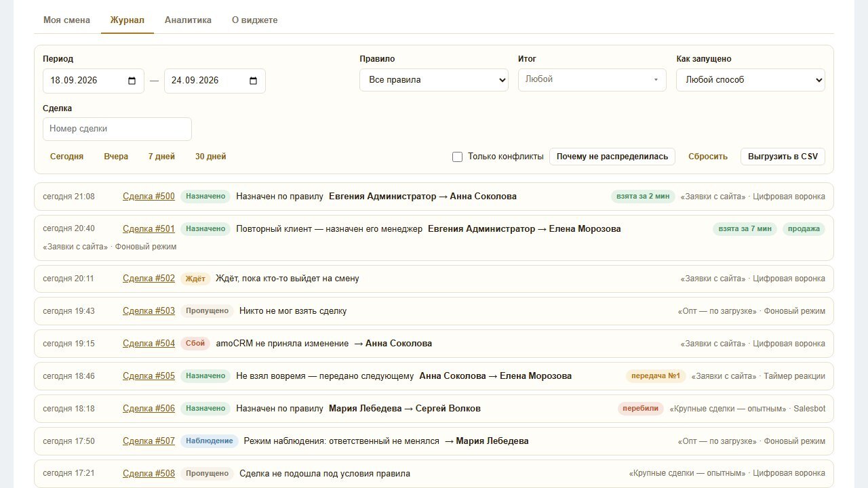Image resolution: width=868 pixels, height=488 pixels.
Task: Open link «Сделка #504»
Action: [x=149, y=344]
